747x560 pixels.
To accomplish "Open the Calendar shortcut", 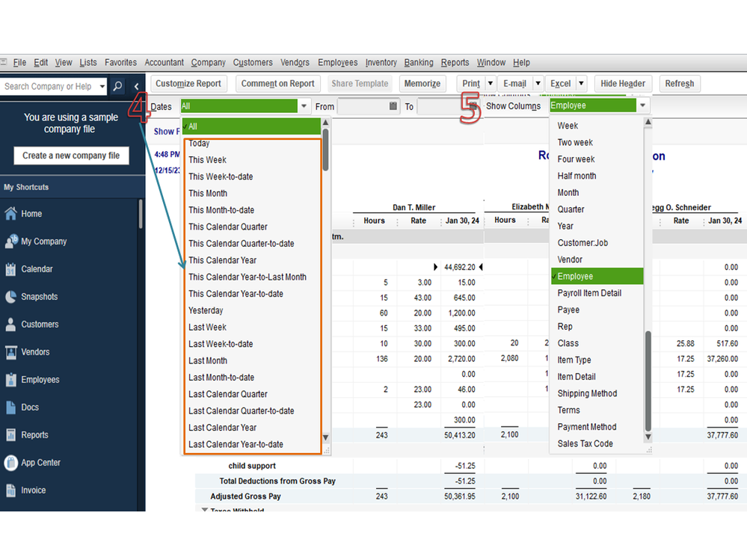I will coord(37,269).
